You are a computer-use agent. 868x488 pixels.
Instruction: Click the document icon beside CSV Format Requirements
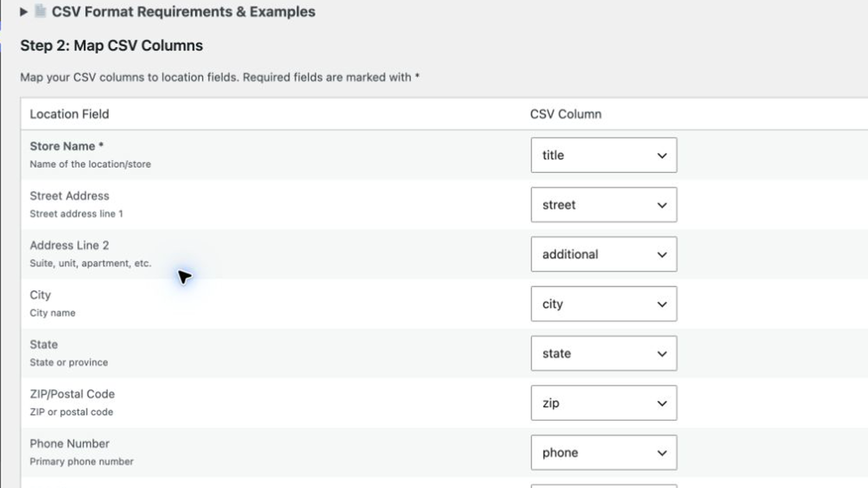[x=40, y=11]
